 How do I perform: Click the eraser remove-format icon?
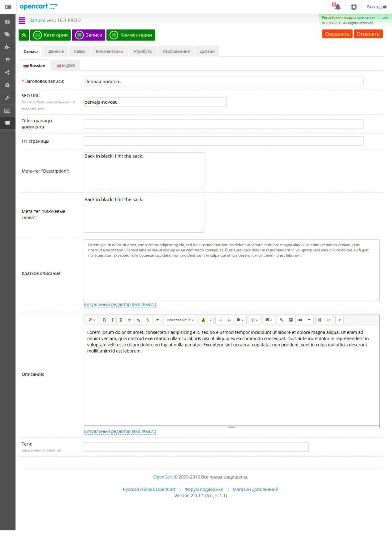pyautogui.click(x=157, y=320)
